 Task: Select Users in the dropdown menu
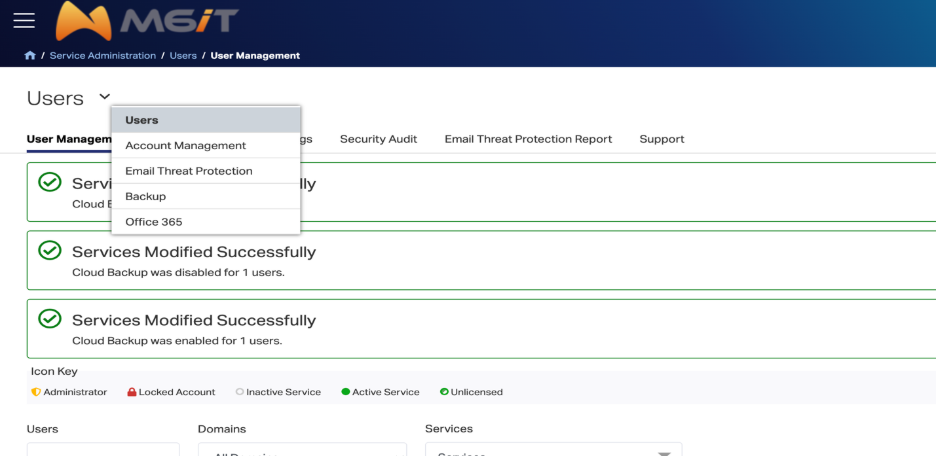206,120
